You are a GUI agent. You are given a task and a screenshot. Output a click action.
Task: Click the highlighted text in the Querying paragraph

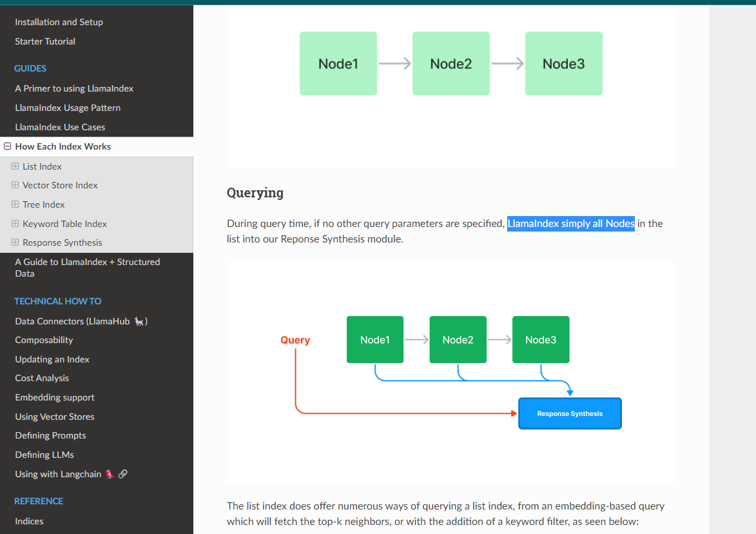[x=570, y=223]
